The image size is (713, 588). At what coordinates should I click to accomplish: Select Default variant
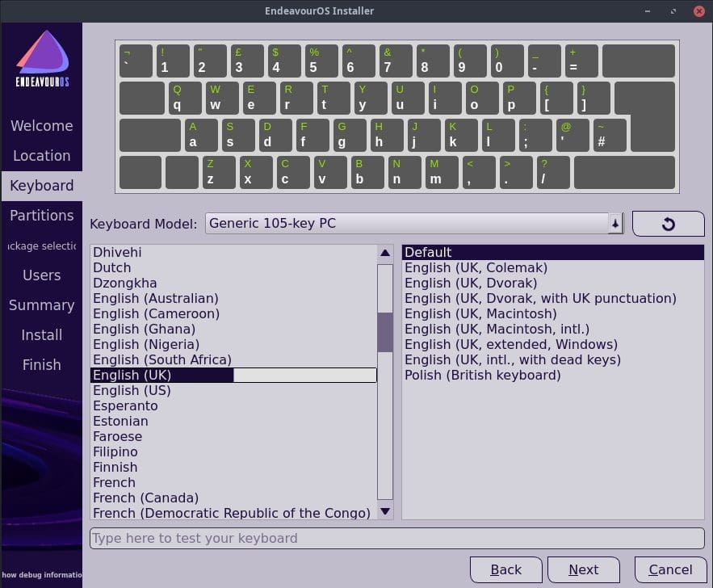coord(553,252)
